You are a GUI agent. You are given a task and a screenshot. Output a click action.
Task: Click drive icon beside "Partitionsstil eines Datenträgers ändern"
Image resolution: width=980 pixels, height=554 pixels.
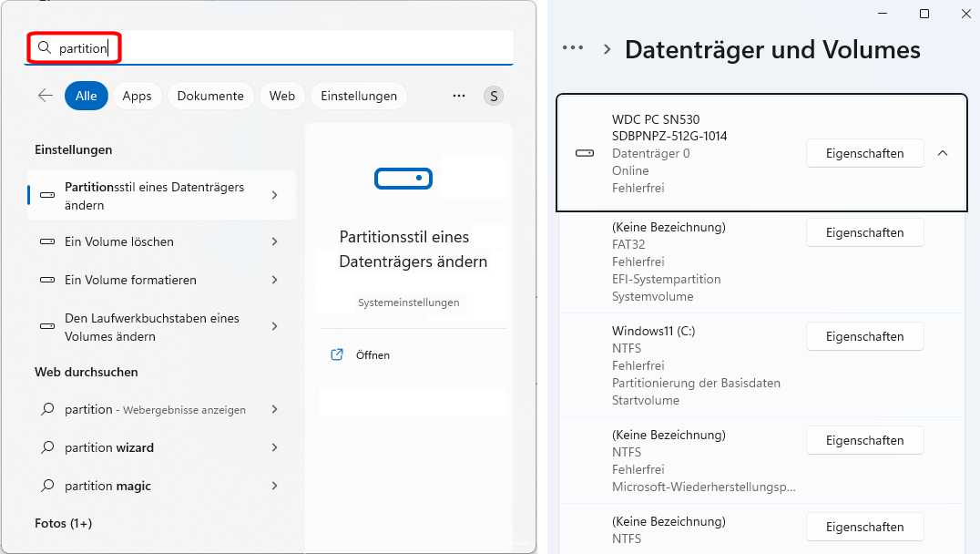coord(46,195)
